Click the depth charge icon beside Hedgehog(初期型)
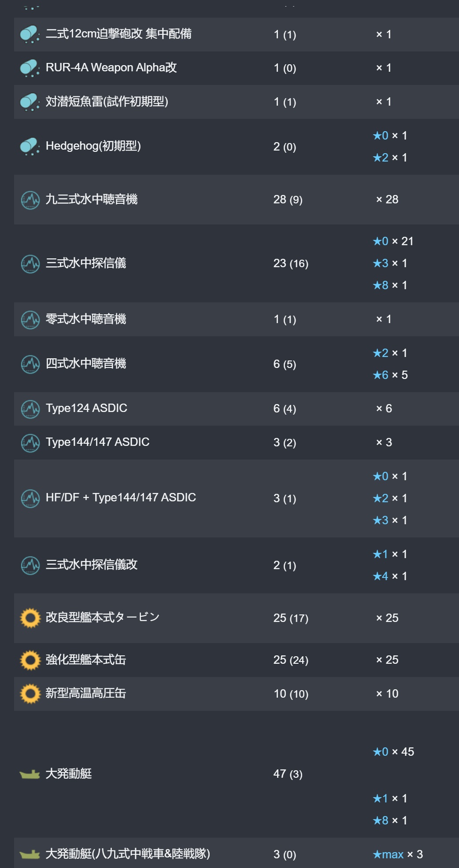 tap(30, 147)
